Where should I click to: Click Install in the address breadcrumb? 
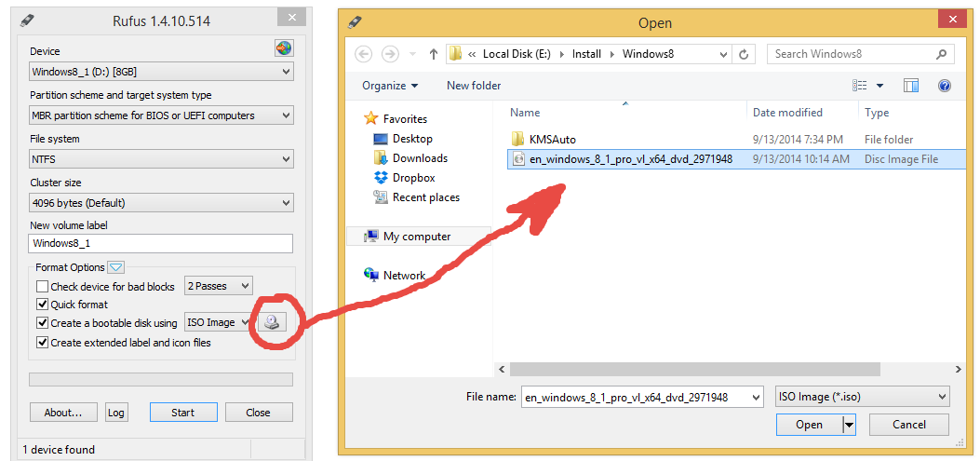pyautogui.click(x=587, y=54)
